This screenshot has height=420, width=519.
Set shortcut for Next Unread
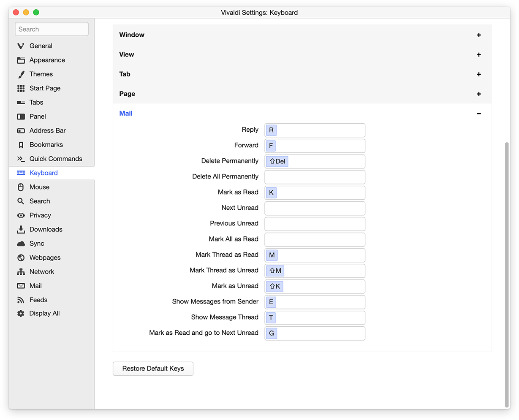point(315,208)
